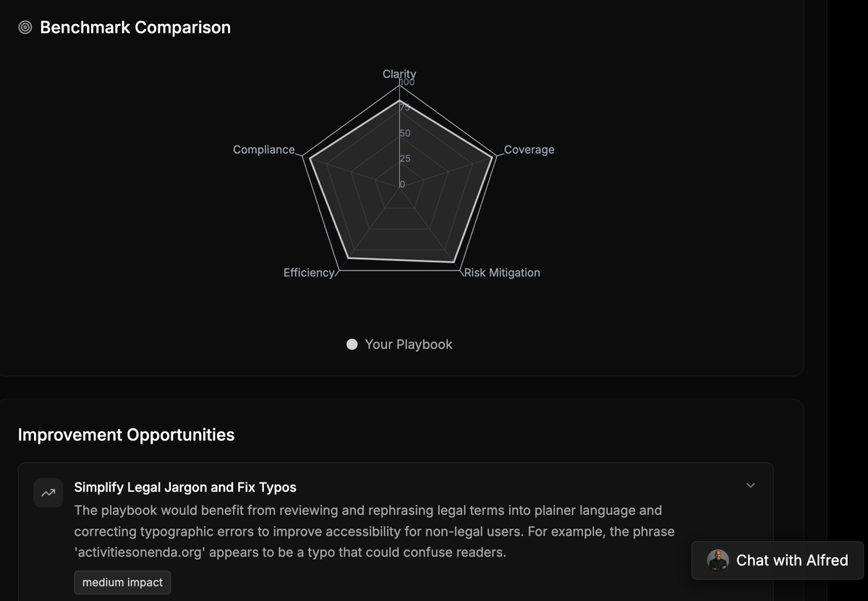Select the Clarity axis label
The height and width of the screenshot is (601, 868).
pos(399,74)
